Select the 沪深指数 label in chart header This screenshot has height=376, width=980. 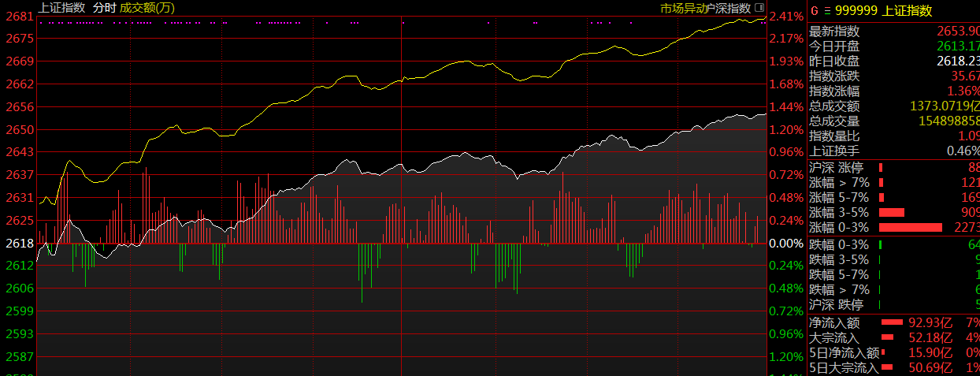click(x=728, y=8)
